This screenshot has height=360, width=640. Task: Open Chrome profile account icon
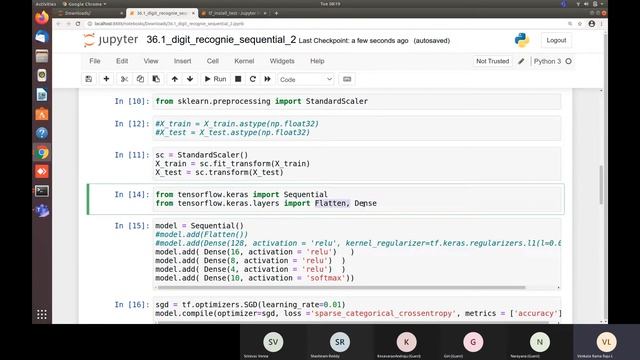pos(591,24)
